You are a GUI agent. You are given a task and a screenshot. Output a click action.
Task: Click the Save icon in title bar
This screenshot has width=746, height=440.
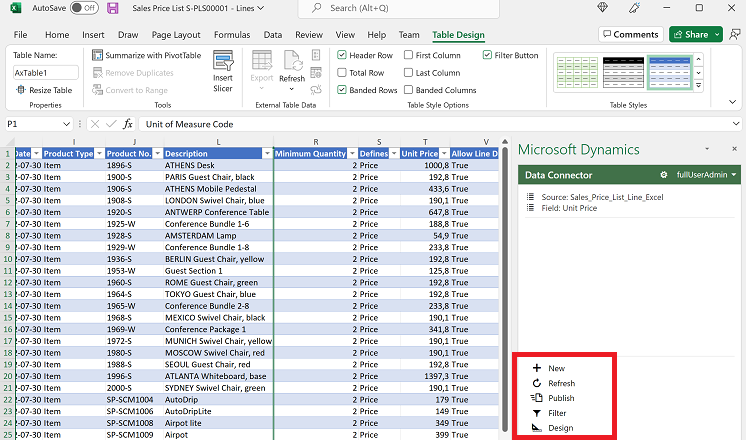(112, 8)
